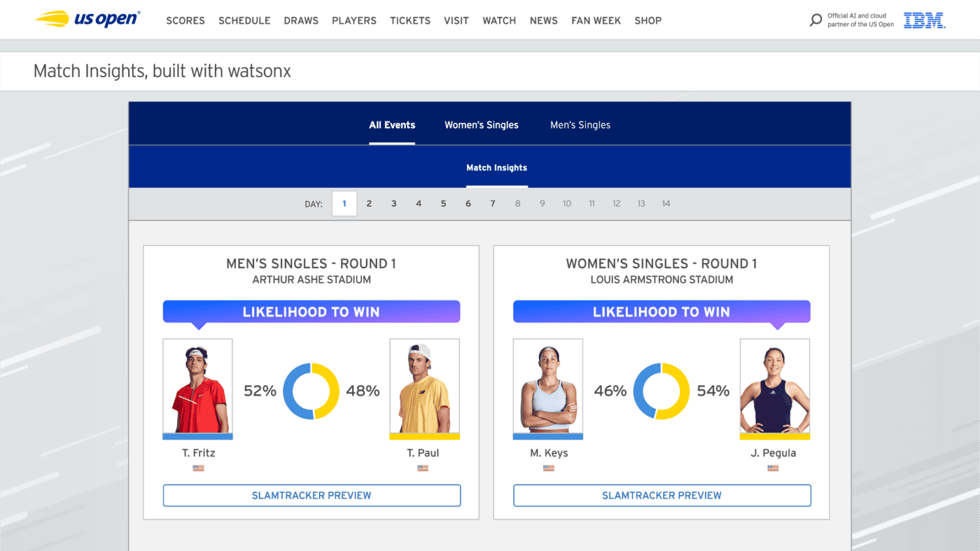The width and height of the screenshot is (980, 551).
Task: Switch to Men's Singles tab
Action: pyautogui.click(x=580, y=125)
